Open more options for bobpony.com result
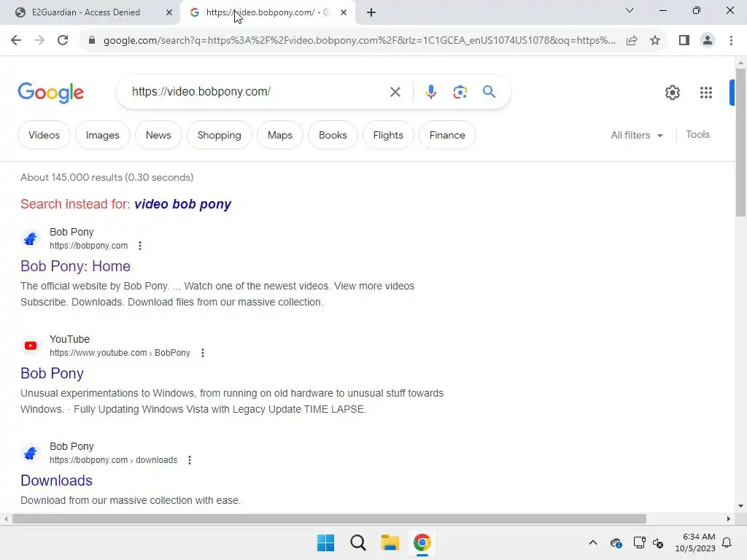 pos(139,246)
